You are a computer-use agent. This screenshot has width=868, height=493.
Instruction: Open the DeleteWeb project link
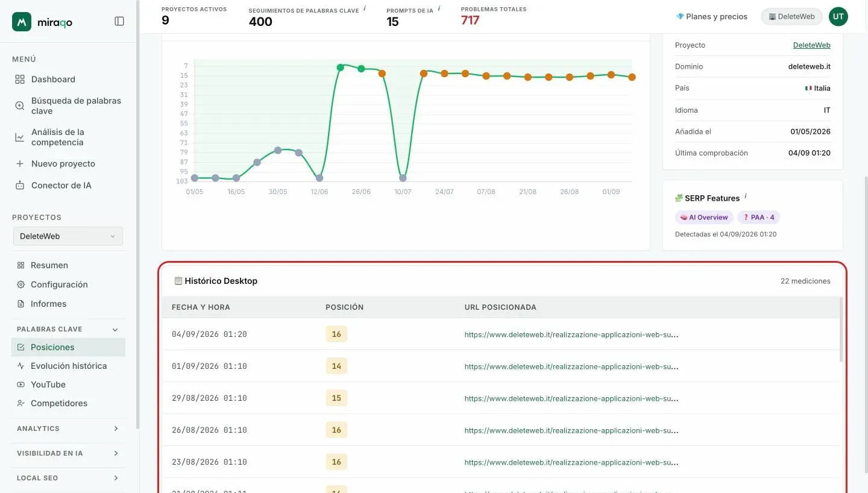811,45
